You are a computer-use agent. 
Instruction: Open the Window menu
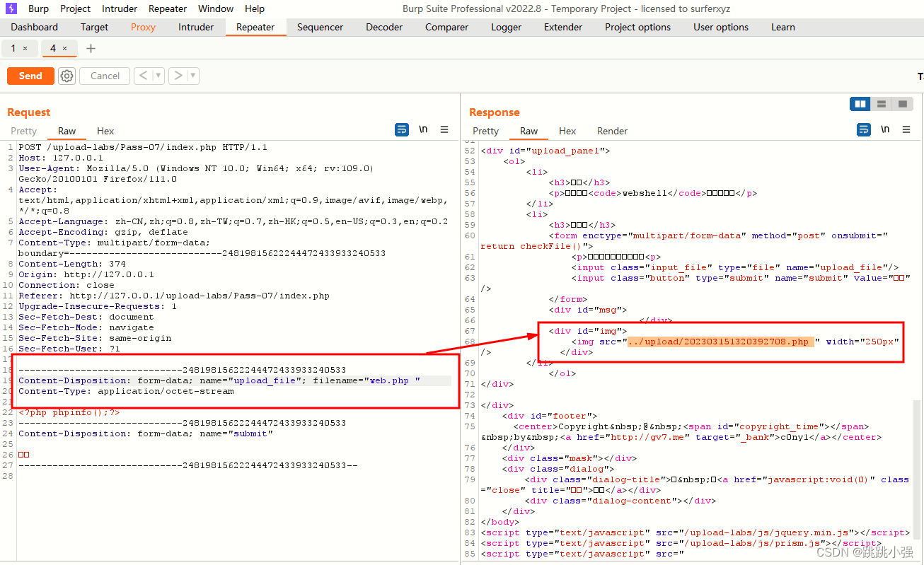[216, 8]
